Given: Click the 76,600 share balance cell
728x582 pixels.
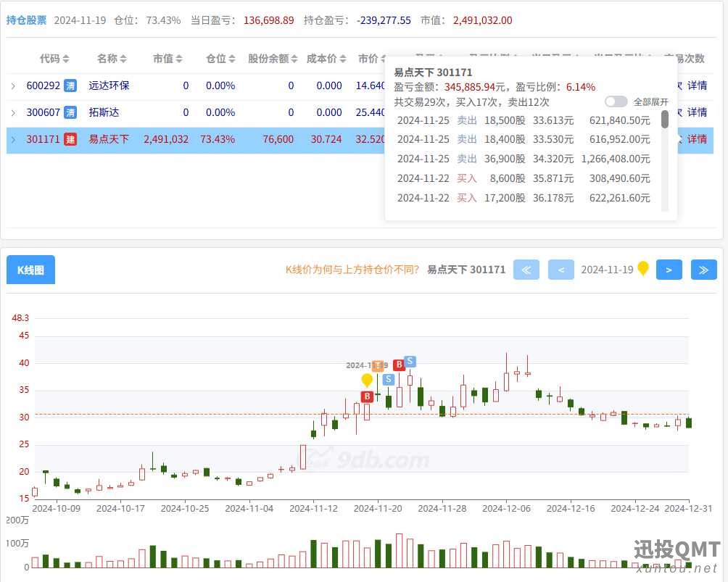Looking at the screenshot, I should tap(278, 140).
